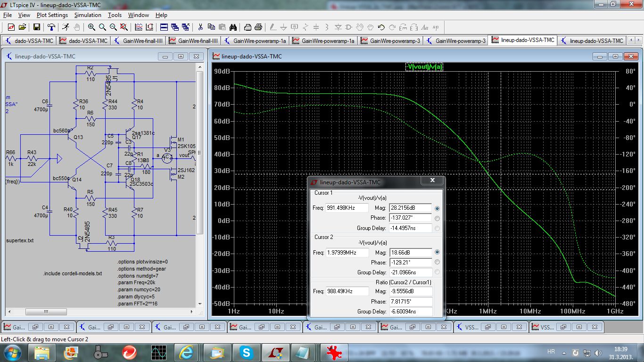Open the Windows Start menu
This screenshot has width=644, height=362.
pyautogui.click(x=12, y=353)
